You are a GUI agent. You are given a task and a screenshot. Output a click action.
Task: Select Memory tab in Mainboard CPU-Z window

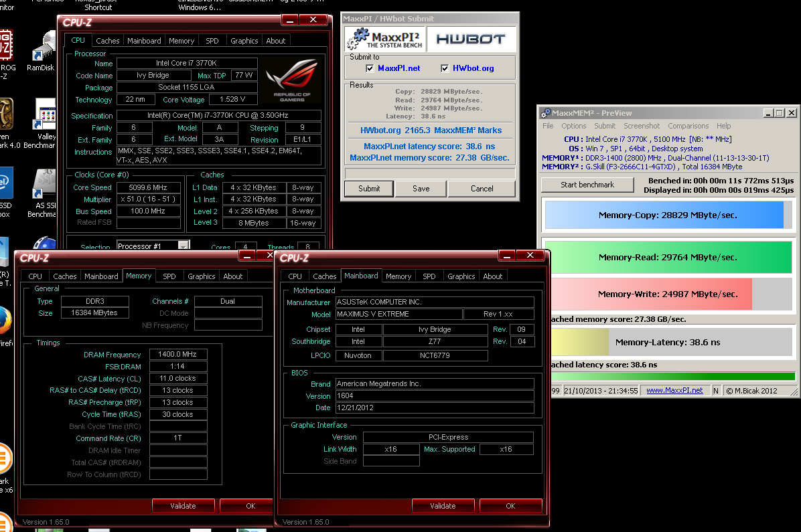[x=398, y=276]
